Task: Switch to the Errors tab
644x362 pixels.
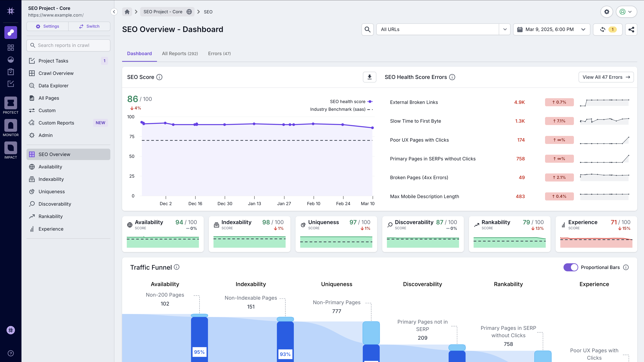Action: [x=219, y=53]
